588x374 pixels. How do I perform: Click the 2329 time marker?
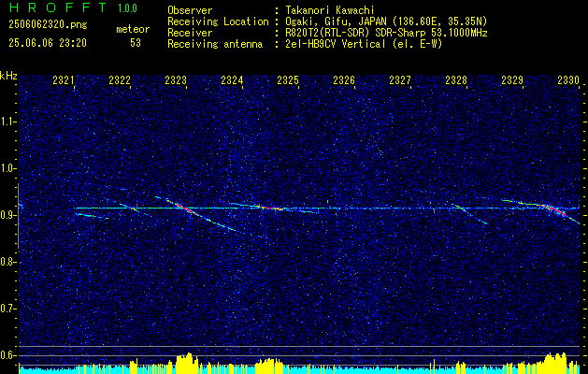point(512,79)
